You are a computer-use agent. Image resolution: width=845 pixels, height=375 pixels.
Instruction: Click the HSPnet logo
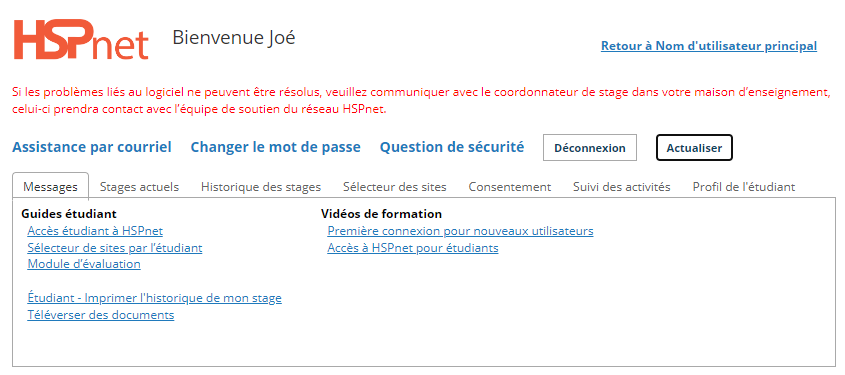(81, 40)
